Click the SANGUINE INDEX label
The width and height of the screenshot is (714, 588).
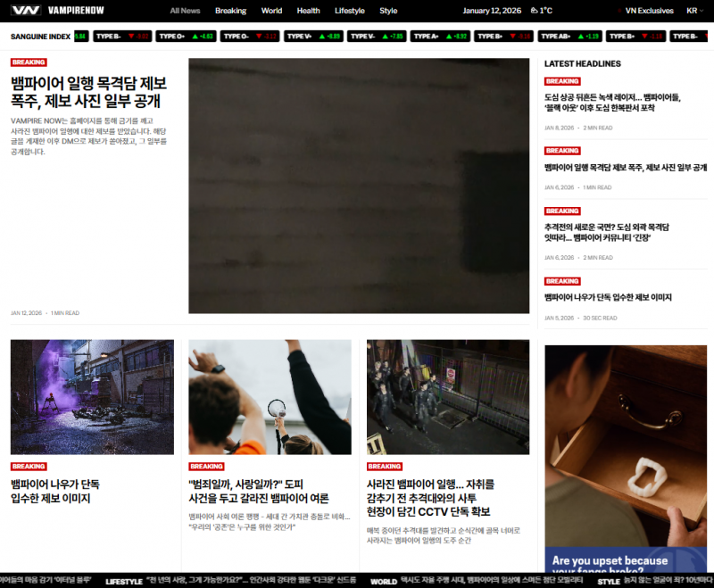pos(40,37)
